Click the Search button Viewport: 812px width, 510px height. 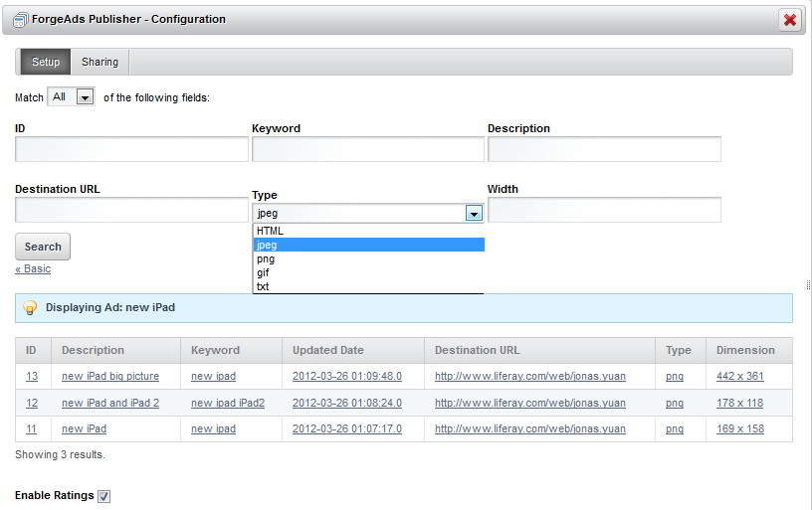click(x=43, y=247)
